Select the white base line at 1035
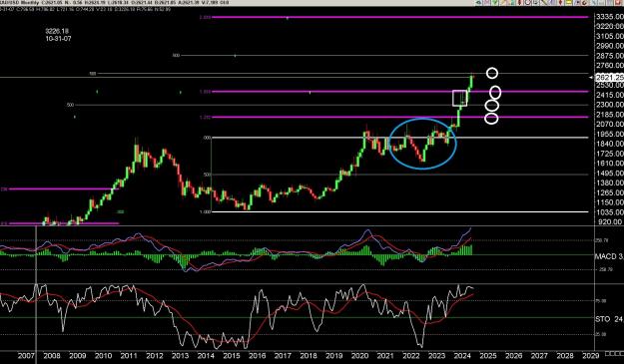The height and width of the screenshot is (364, 624). (400, 211)
